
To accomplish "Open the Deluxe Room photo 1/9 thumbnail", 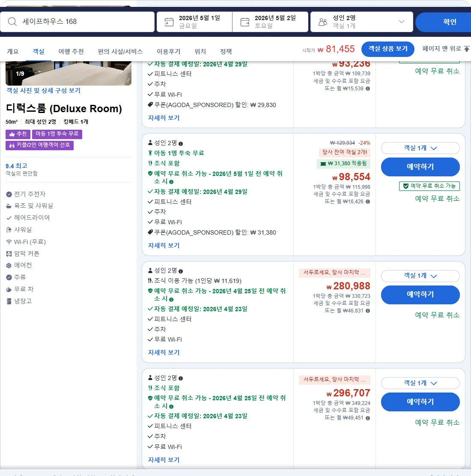I will (x=69, y=73).
